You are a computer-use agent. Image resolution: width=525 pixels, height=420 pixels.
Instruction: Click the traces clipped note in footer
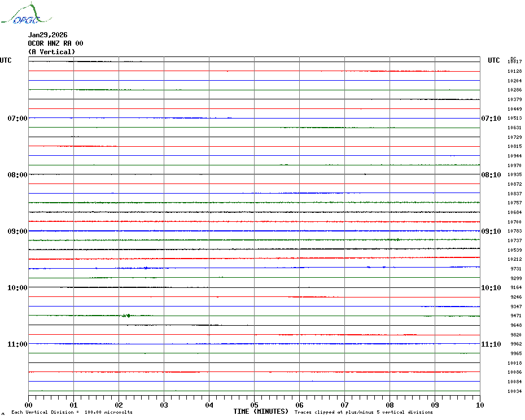[364, 413]
